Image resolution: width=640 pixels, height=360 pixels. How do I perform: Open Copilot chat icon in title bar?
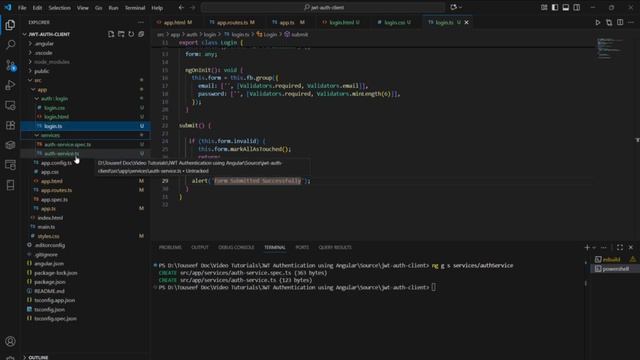click(x=453, y=7)
